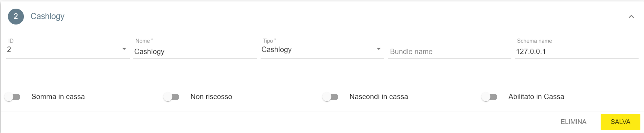Screen dimensions: 644x133
Task: Click the Nascondi in cassa label text
Action: 379,97
